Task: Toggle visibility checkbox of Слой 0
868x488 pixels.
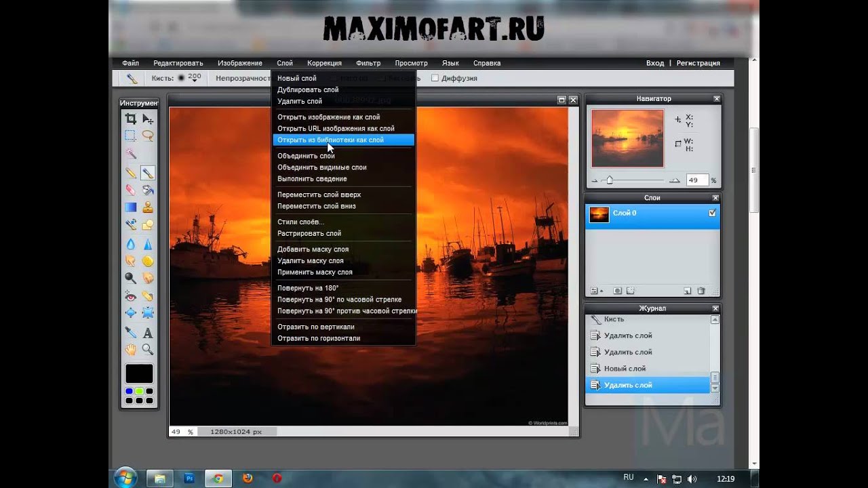Action: [x=711, y=213]
